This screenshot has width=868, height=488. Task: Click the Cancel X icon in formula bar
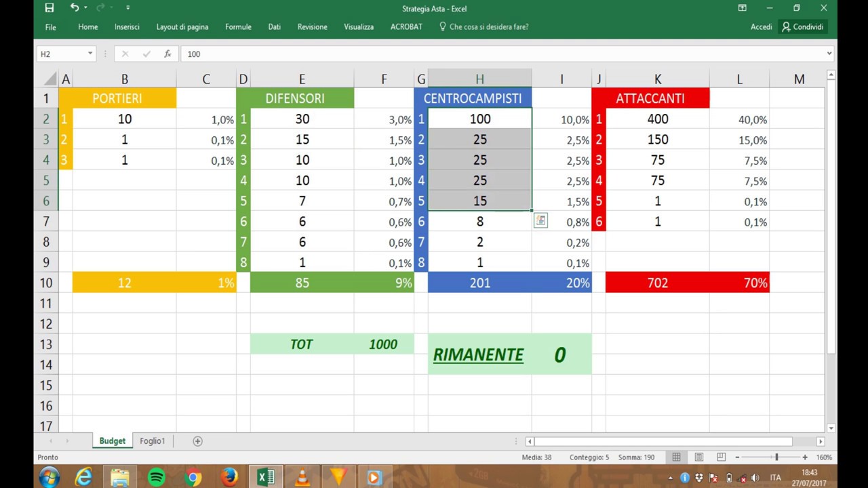click(125, 54)
